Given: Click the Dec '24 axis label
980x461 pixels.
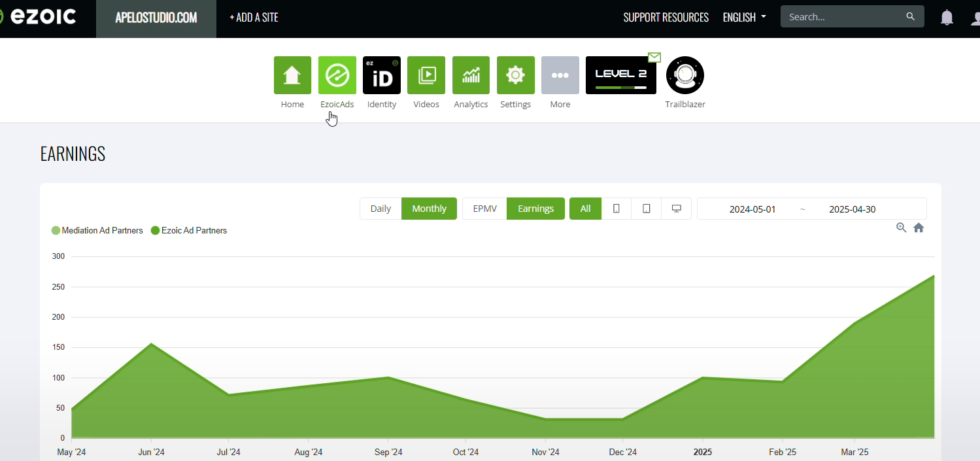Looking at the screenshot, I should tap(623, 452).
